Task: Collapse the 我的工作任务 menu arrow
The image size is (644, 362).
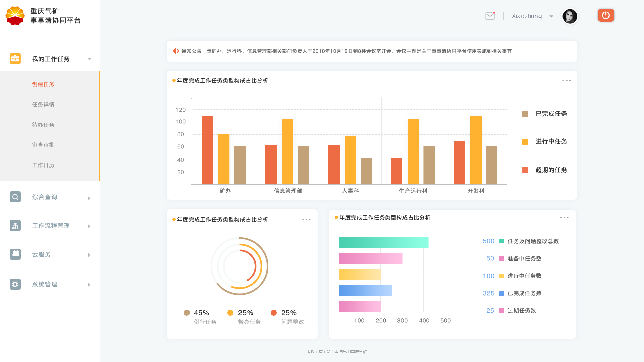Action: 89,59
